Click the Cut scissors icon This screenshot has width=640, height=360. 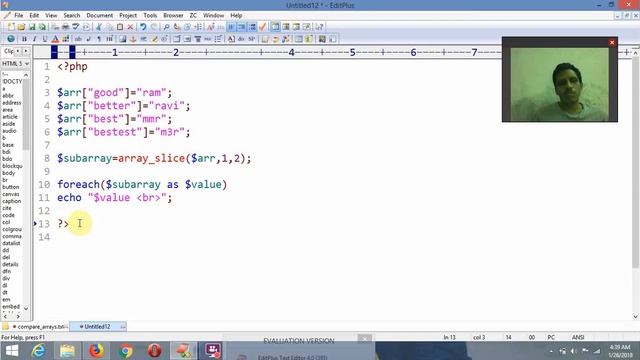coord(99,27)
